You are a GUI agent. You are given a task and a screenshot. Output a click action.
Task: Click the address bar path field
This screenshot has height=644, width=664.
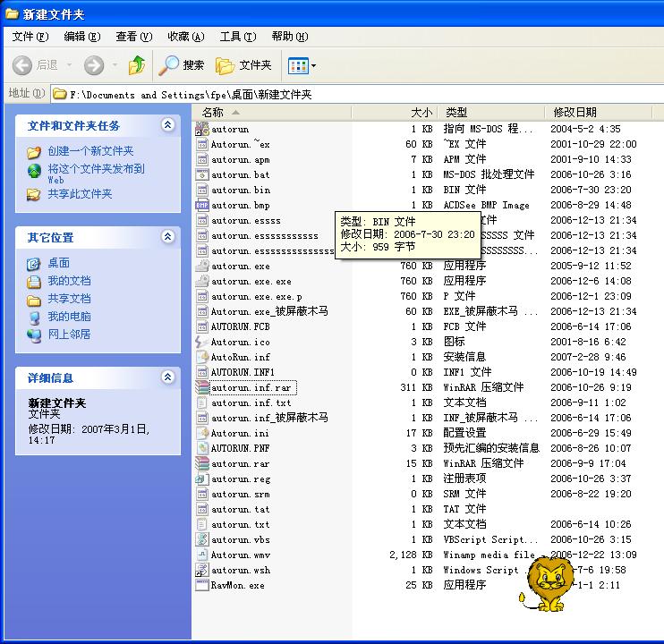pos(357,94)
